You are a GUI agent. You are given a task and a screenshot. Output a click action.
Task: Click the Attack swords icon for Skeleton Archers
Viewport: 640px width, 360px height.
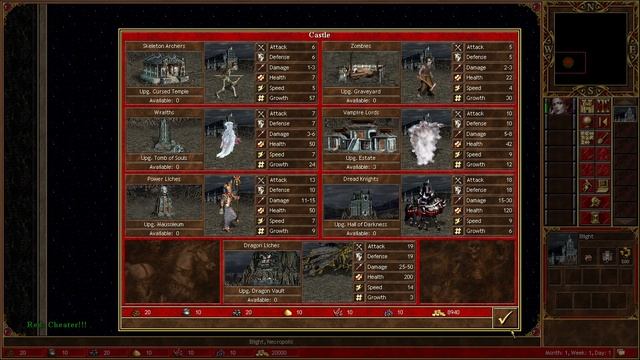click(x=261, y=47)
